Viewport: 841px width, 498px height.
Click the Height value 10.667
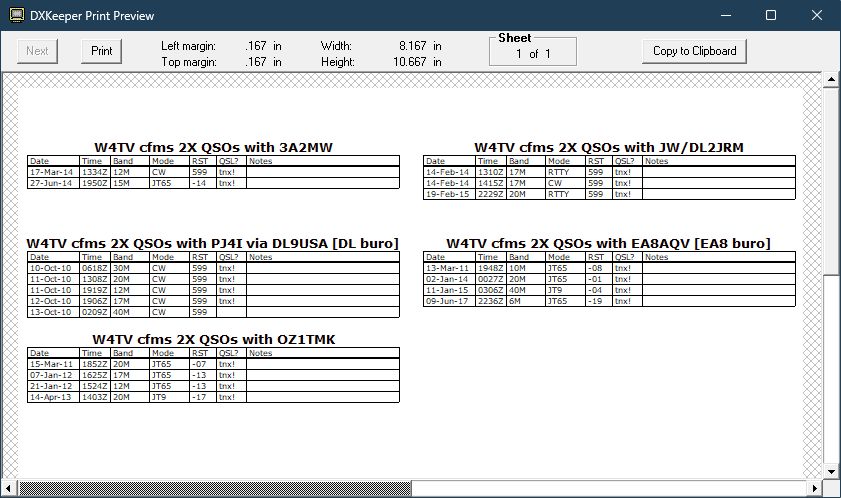coord(410,62)
